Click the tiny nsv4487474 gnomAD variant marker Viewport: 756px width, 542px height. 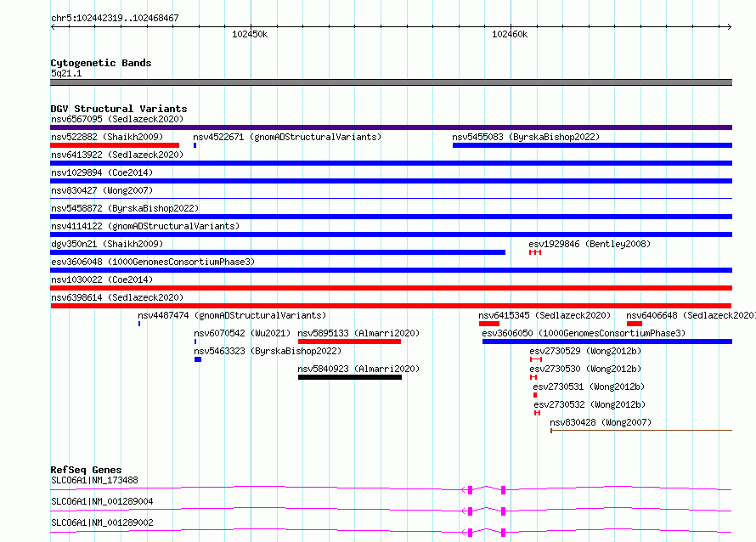pyautogui.click(x=139, y=324)
